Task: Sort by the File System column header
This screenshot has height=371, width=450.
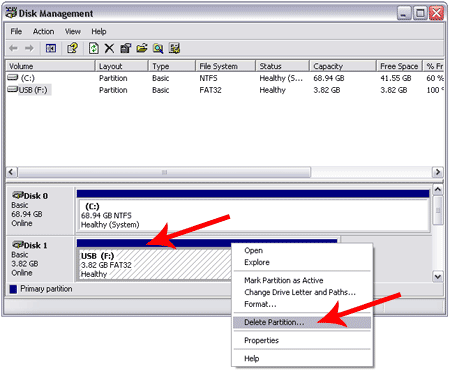Action: pos(226,66)
